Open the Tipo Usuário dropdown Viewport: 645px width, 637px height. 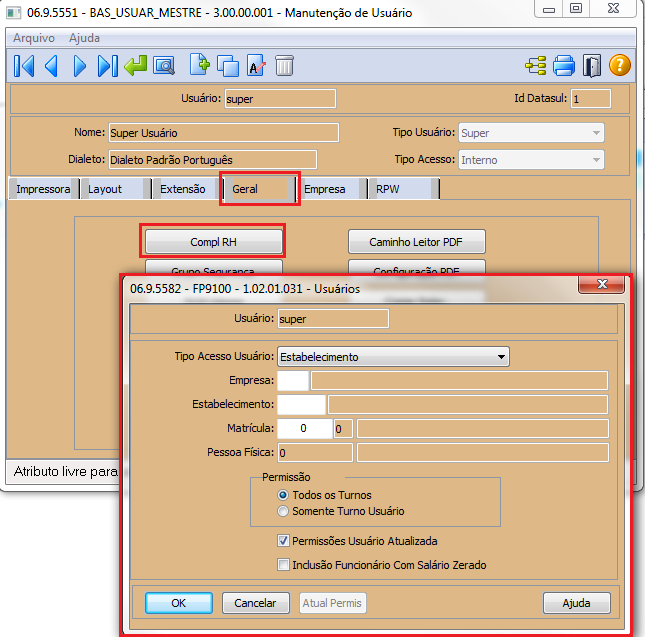531,133
